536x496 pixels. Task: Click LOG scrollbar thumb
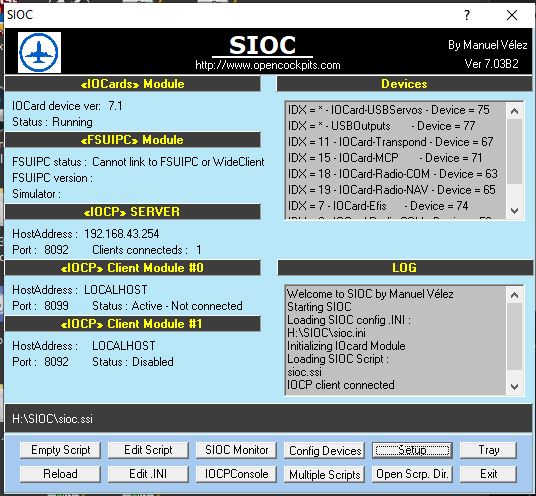click(514, 336)
